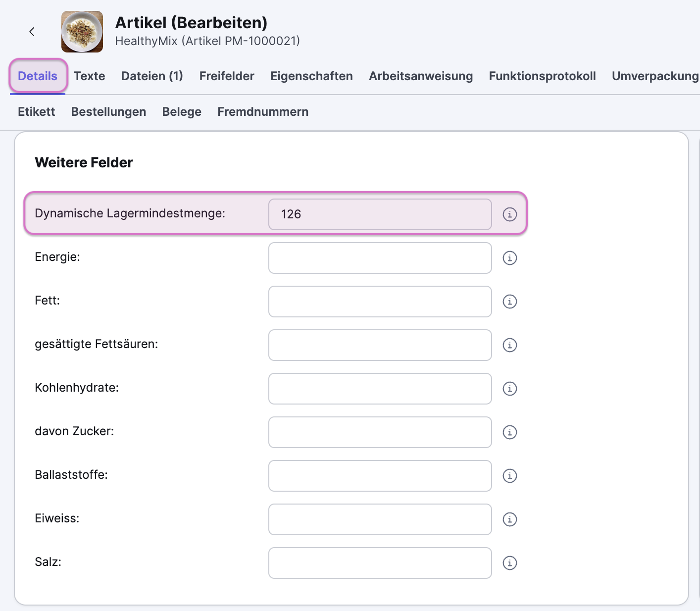Select the Eigenschaften tab
700x611 pixels.
[311, 76]
